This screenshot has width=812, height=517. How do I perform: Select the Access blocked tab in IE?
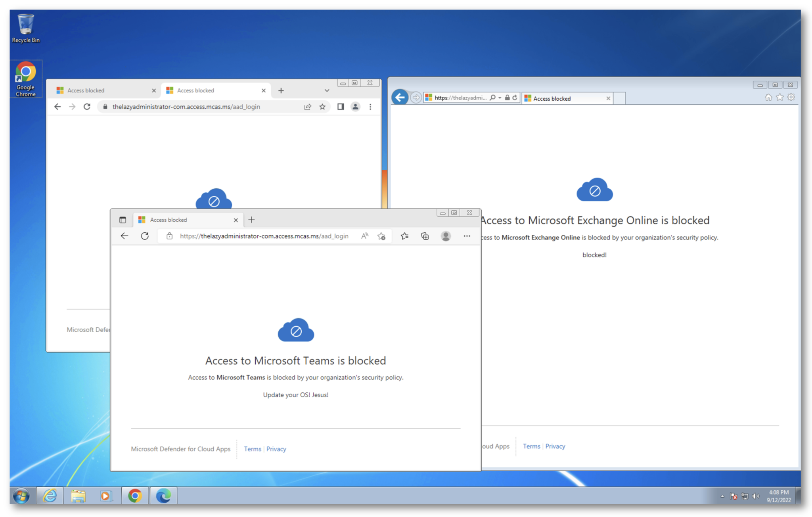click(567, 98)
